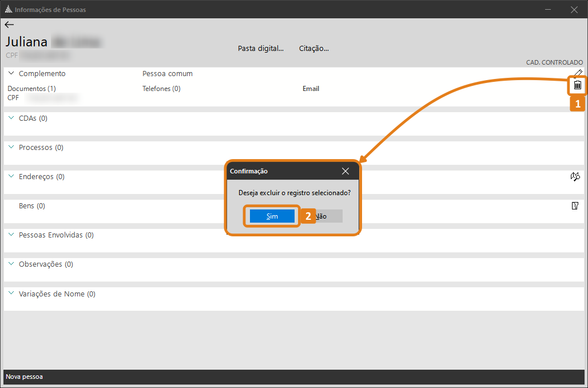Confirm deletion by pressing Sim

pyautogui.click(x=272, y=216)
